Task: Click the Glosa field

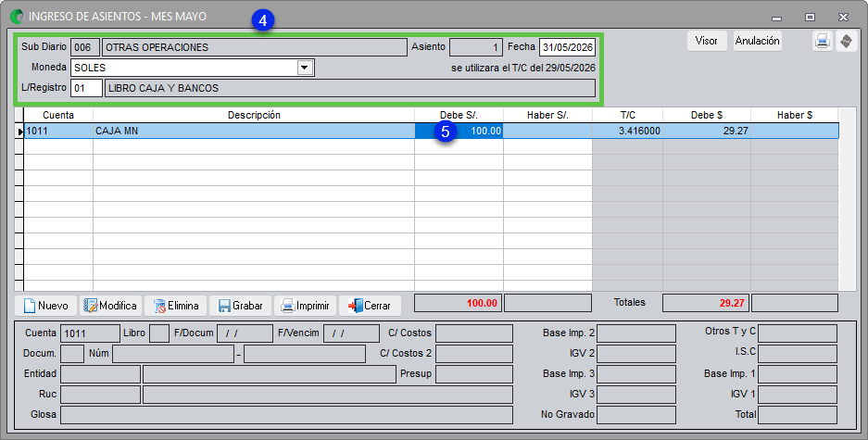Action: [x=287, y=415]
